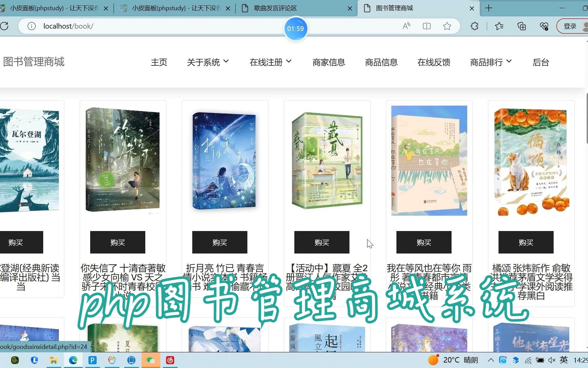Open 在线反馈 navigation item

(x=434, y=62)
